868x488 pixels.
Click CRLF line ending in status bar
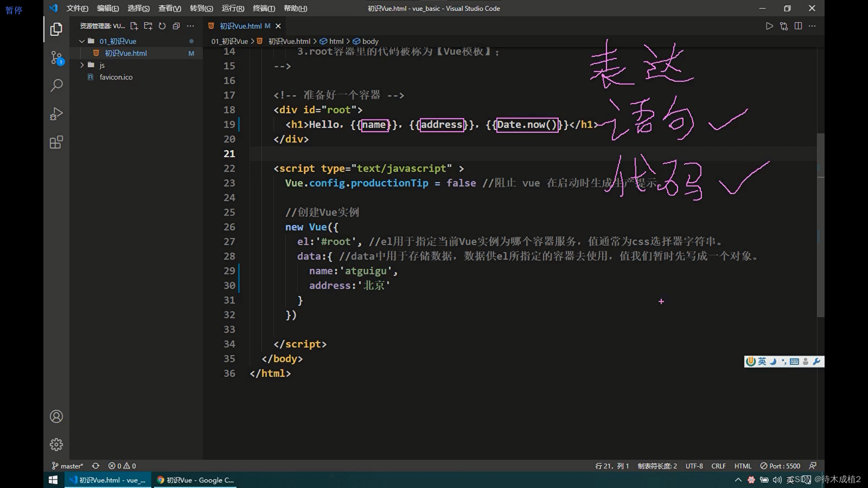[x=718, y=466]
